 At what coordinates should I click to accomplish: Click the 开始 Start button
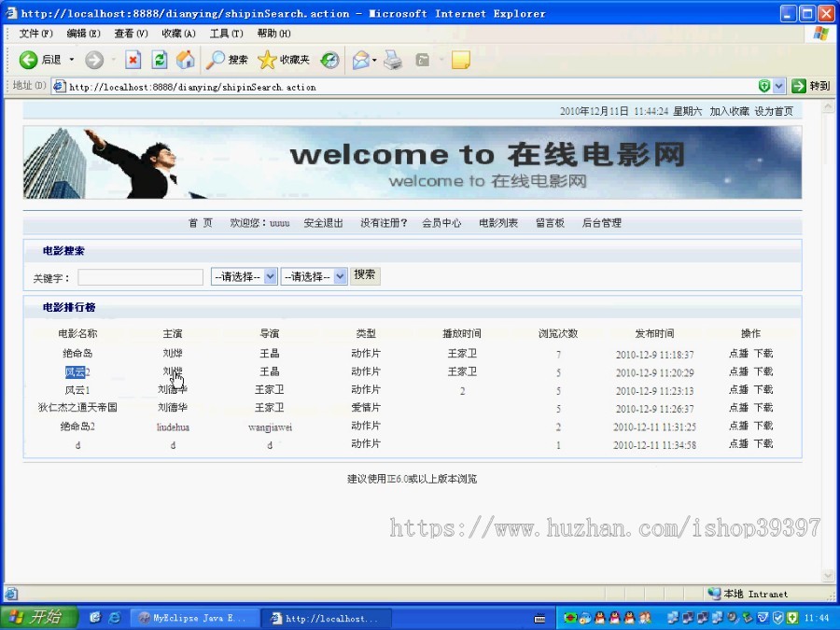[37, 617]
